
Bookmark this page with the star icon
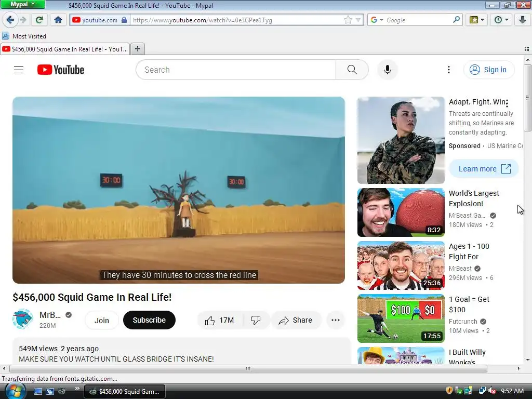click(348, 20)
